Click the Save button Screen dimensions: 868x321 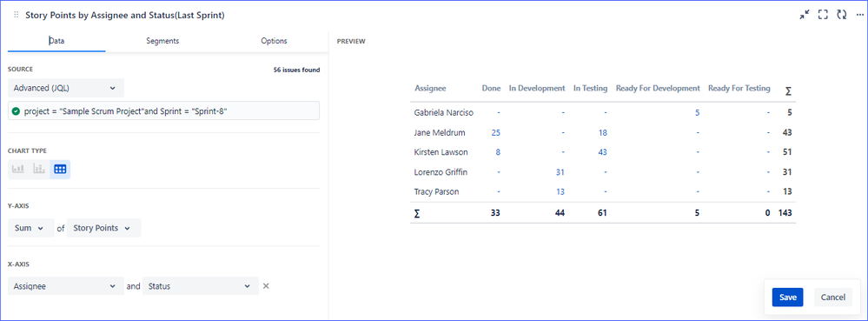[788, 298]
